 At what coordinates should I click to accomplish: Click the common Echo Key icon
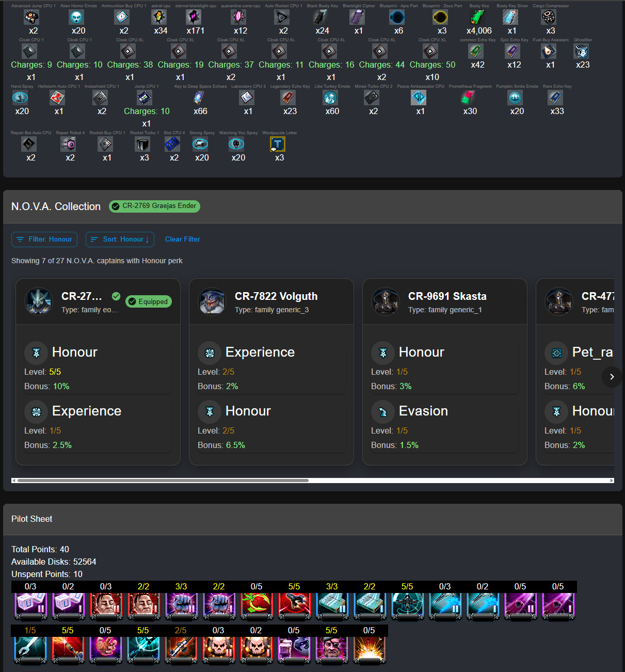point(476,52)
